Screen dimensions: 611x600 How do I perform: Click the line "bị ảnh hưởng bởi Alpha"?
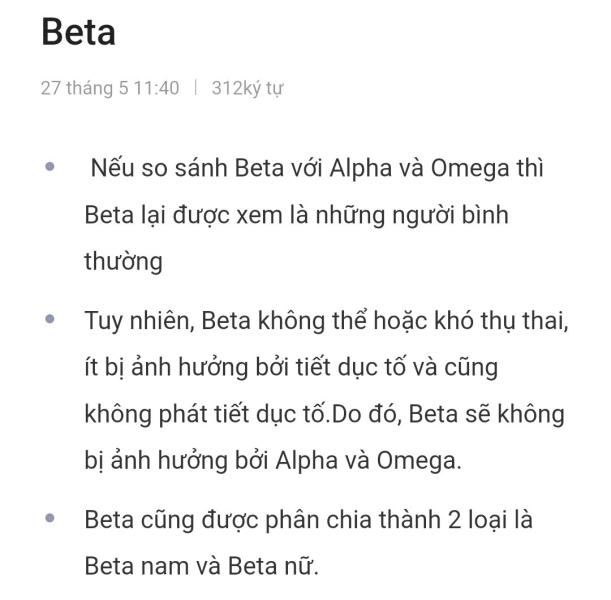[x=273, y=461]
